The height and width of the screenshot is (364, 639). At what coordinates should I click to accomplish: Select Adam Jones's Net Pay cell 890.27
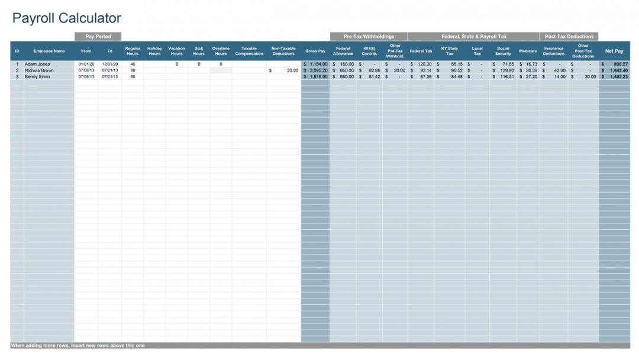614,64
